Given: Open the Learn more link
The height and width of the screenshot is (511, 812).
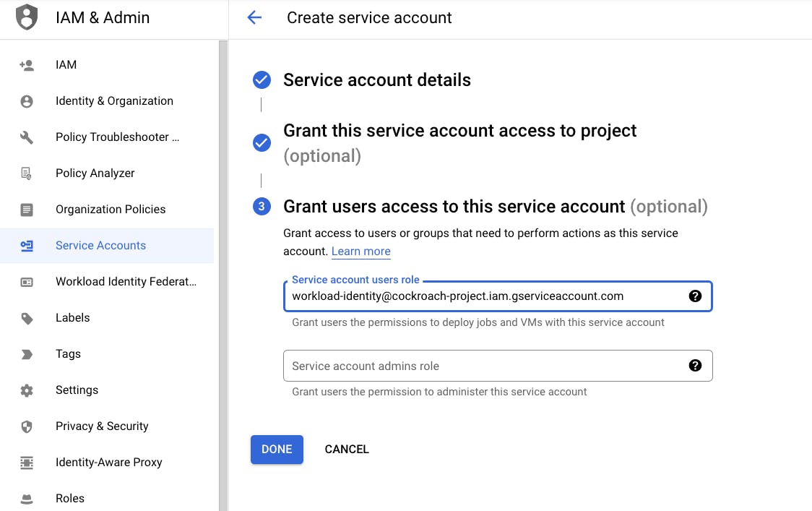Looking at the screenshot, I should [x=360, y=251].
